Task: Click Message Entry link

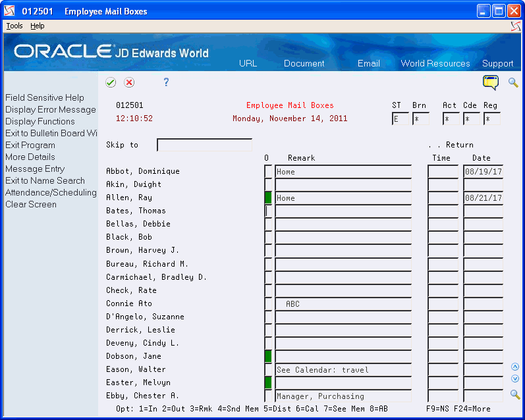Action: coord(35,169)
